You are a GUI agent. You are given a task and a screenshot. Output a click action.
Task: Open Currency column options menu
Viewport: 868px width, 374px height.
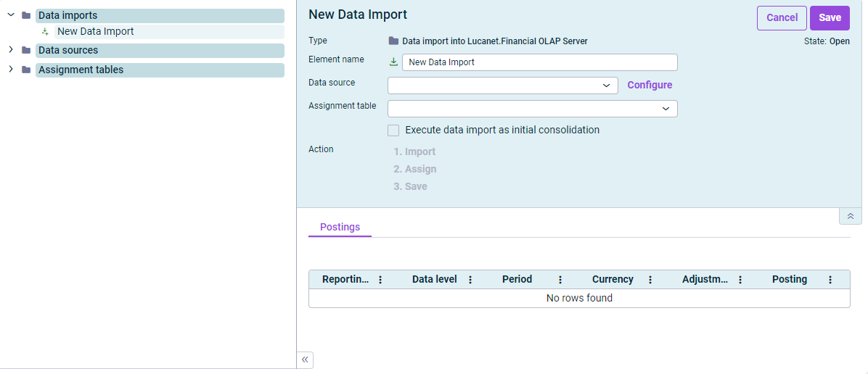click(650, 280)
